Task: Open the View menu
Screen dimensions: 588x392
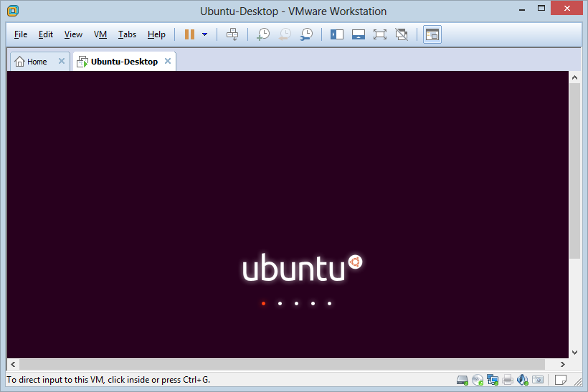Action: (x=73, y=34)
